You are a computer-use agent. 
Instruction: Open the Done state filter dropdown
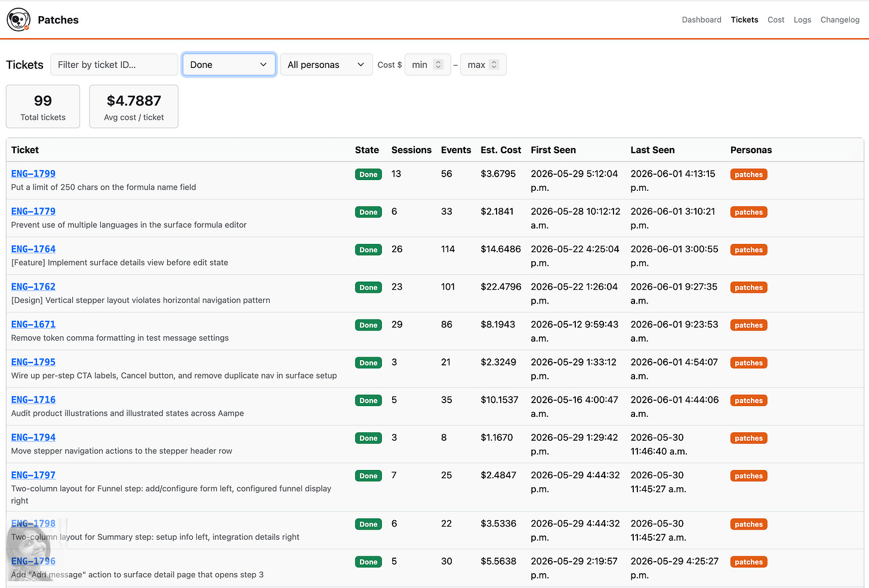click(229, 64)
